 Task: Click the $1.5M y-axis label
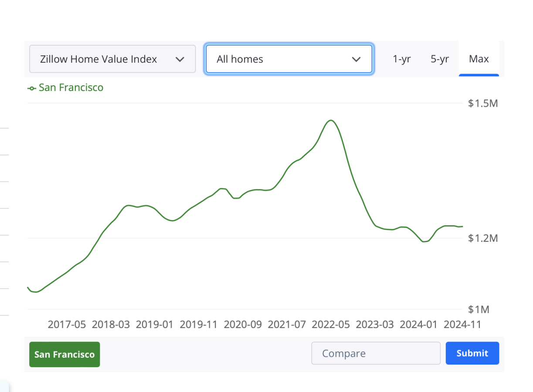pyautogui.click(x=483, y=103)
